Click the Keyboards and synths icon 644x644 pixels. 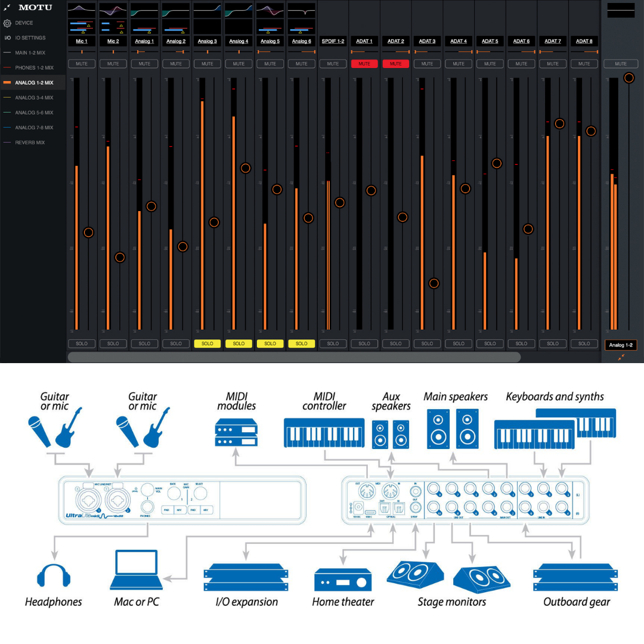[x=555, y=428]
